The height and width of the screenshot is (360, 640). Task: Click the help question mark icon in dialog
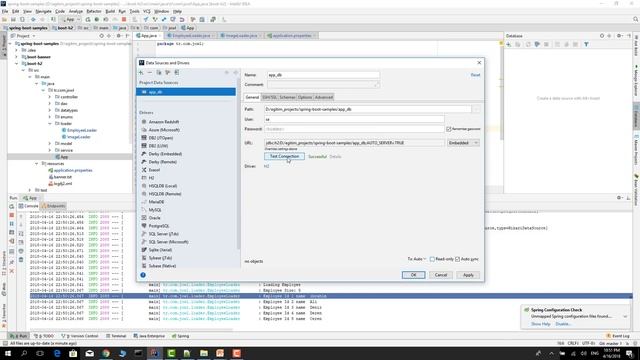pos(143,275)
